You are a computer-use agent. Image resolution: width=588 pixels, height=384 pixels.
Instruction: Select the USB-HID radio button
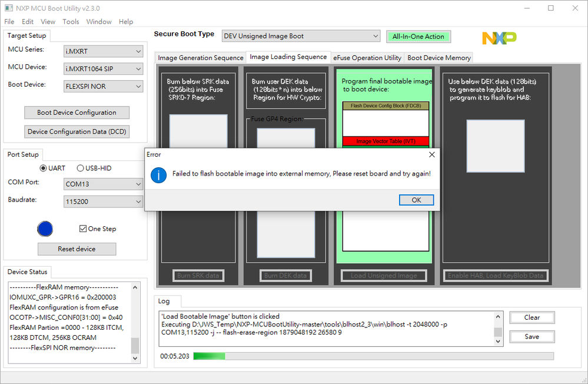point(80,168)
